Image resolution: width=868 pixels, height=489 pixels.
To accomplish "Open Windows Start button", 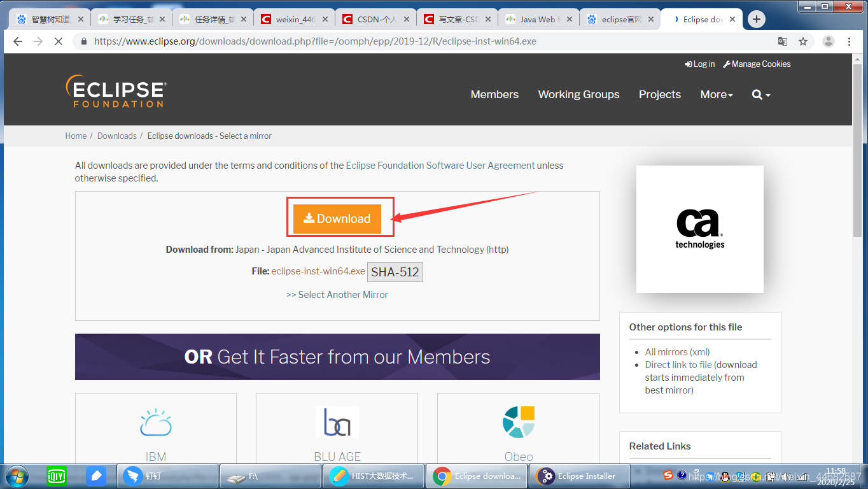I will (x=16, y=476).
